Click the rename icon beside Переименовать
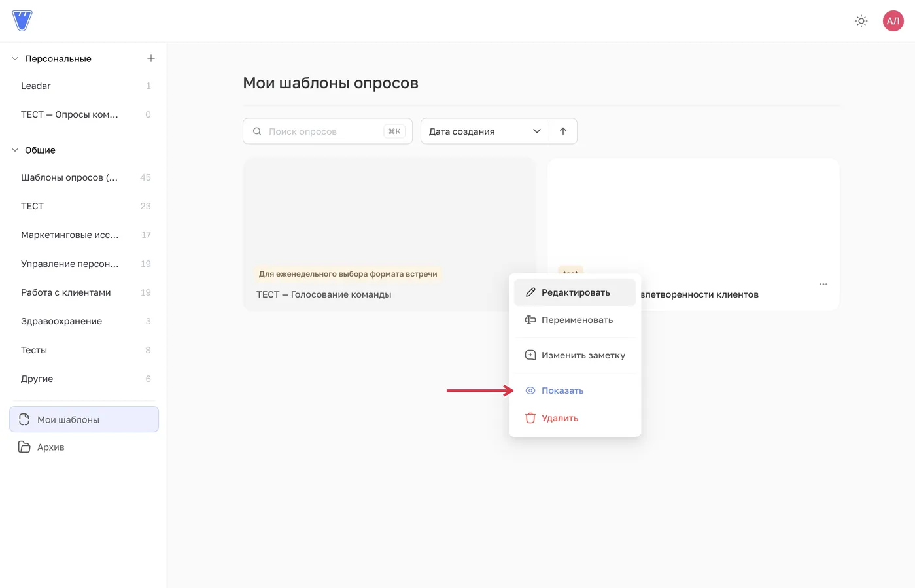The width and height of the screenshot is (915, 588). pyautogui.click(x=530, y=320)
